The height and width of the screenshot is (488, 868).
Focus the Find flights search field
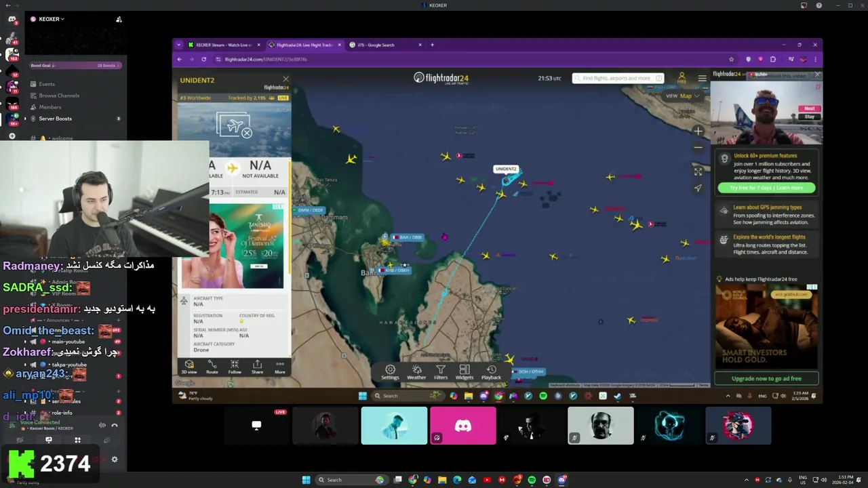(x=618, y=78)
